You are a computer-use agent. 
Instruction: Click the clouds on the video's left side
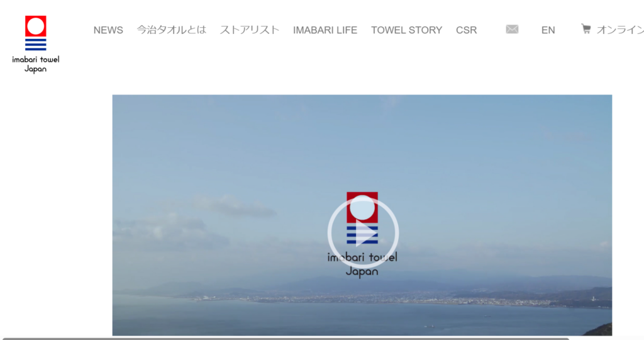coord(170,230)
